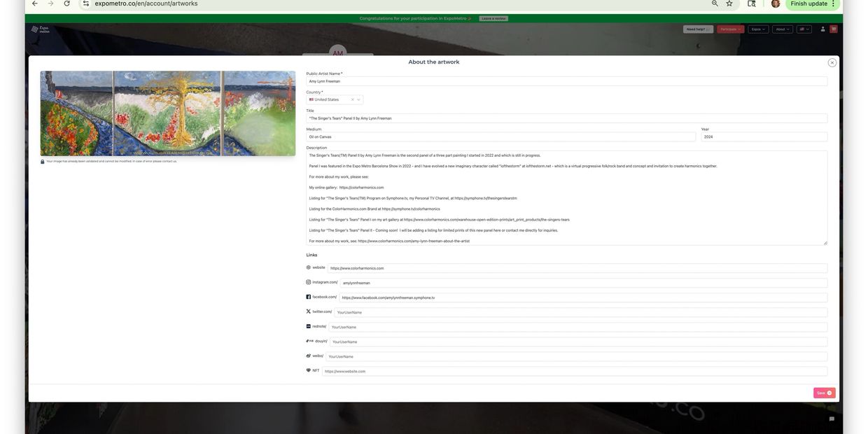Click the Expo Metro logo
Viewport: 868px width, 434px height.
point(40,29)
